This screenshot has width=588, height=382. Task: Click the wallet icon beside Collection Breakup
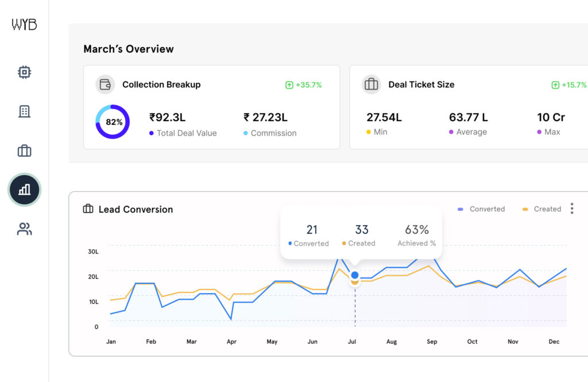105,84
